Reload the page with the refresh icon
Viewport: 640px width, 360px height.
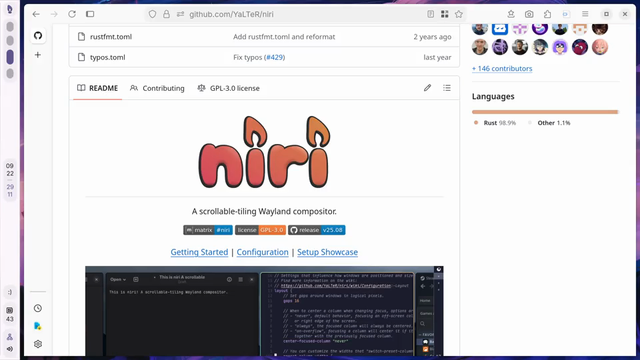(x=72, y=14)
